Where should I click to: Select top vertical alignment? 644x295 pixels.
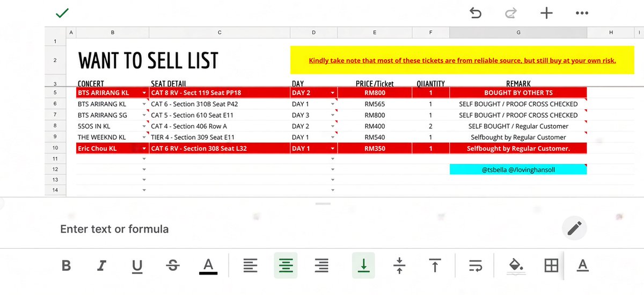point(435,265)
